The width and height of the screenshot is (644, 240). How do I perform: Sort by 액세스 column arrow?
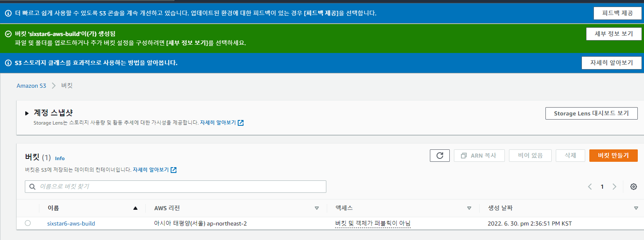[x=469, y=208]
